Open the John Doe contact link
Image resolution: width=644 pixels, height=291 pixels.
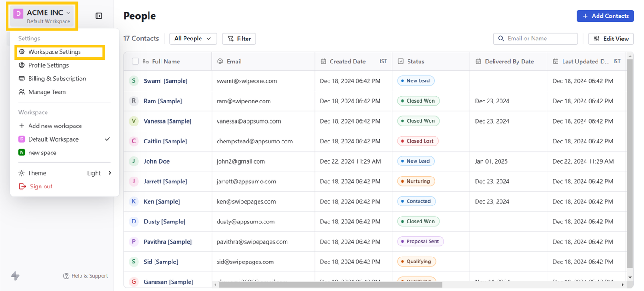point(156,161)
